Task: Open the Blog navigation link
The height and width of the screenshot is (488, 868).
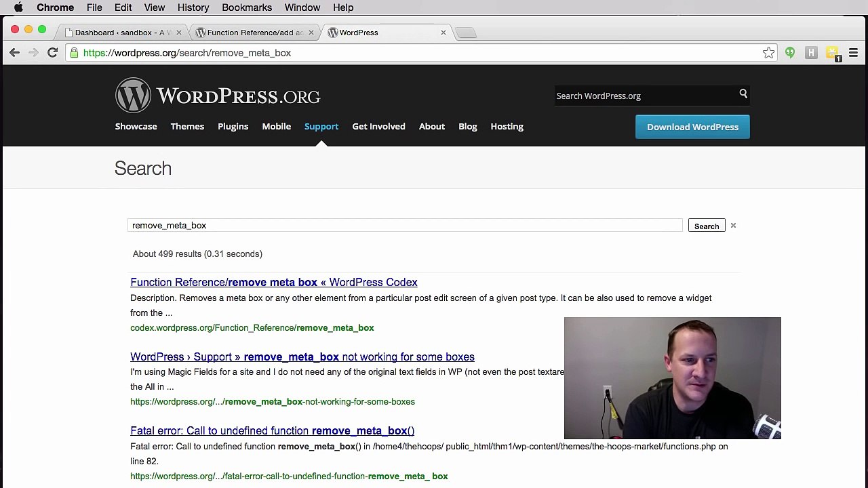Action: point(468,127)
